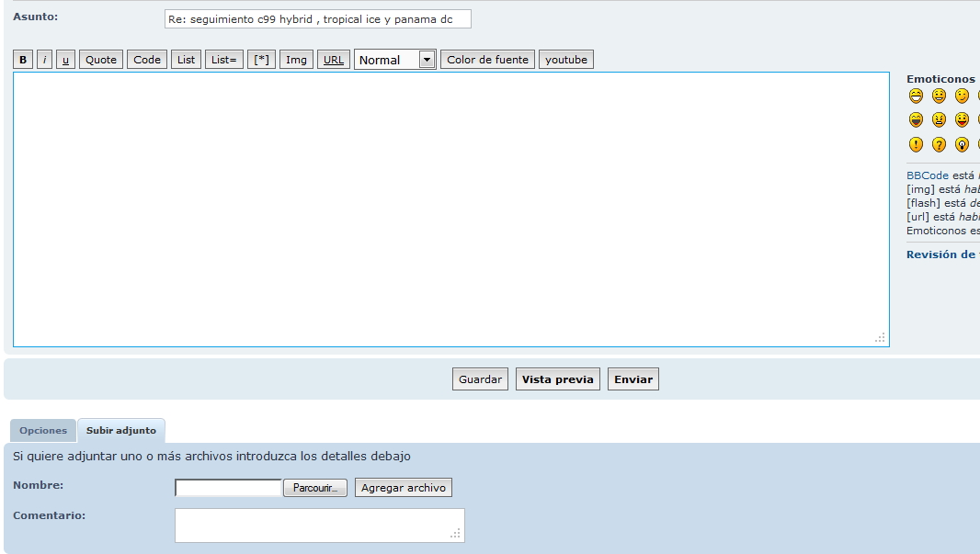Image resolution: width=980 pixels, height=554 pixels.
Task: Submit the post with Enviar
Action: (633, 379)
